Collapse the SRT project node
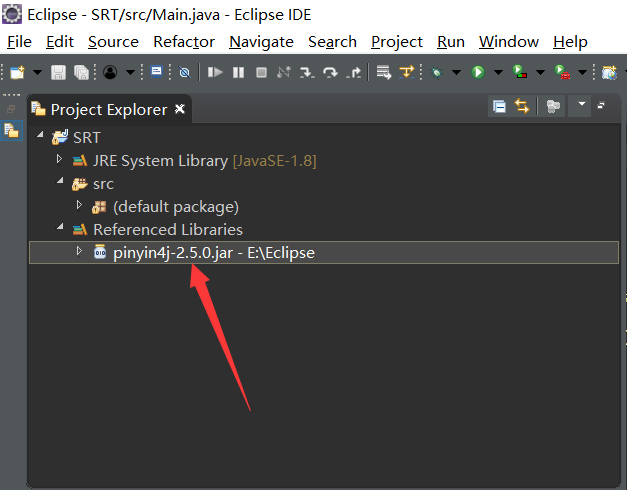The width and height of the screenshot is (627, 490). (40, 135)
